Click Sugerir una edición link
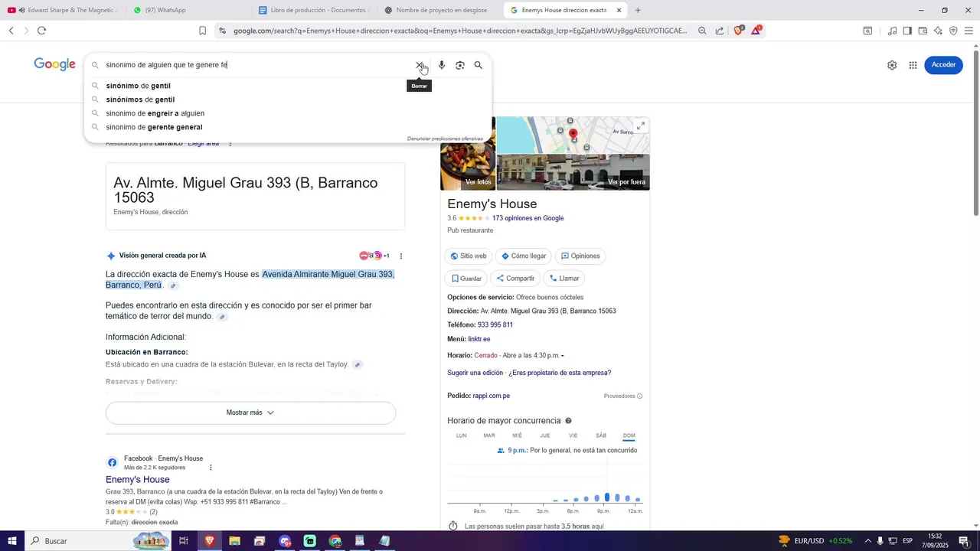Screen dimensions: 980x551 coord(475,373)
